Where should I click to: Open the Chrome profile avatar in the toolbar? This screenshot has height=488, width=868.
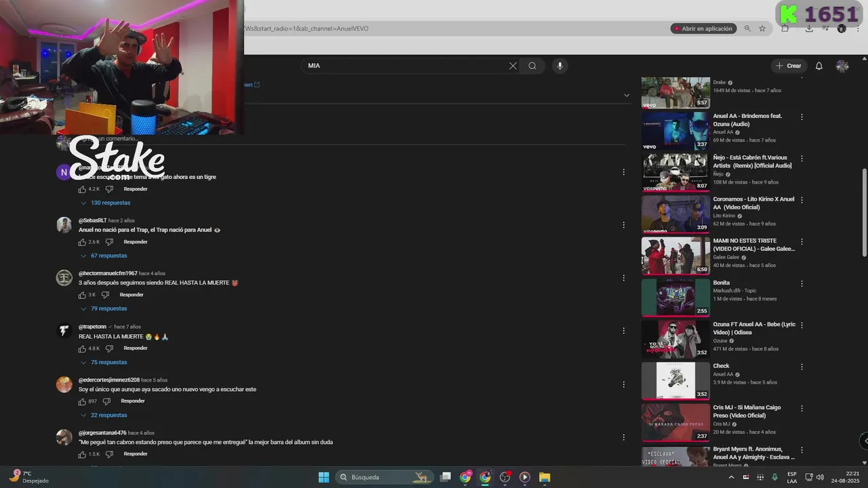842,28
